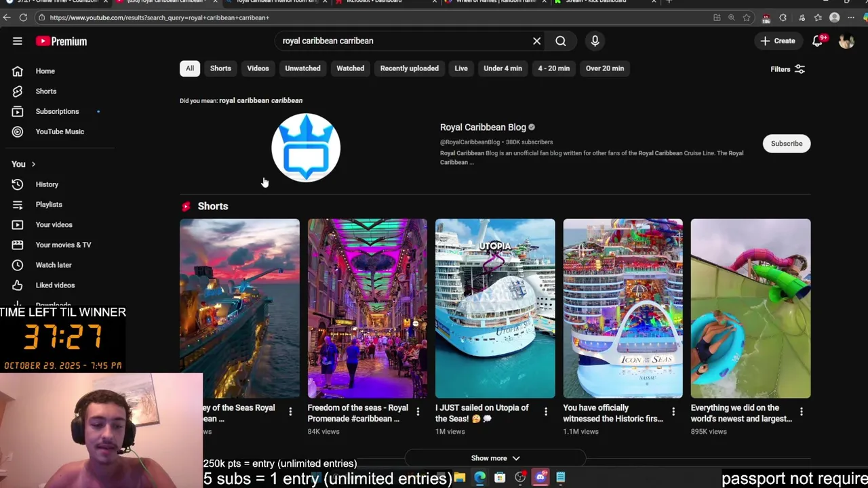The image size is (868, 488).
Task: Select the Watched filter chip
Action: (351, 68)
